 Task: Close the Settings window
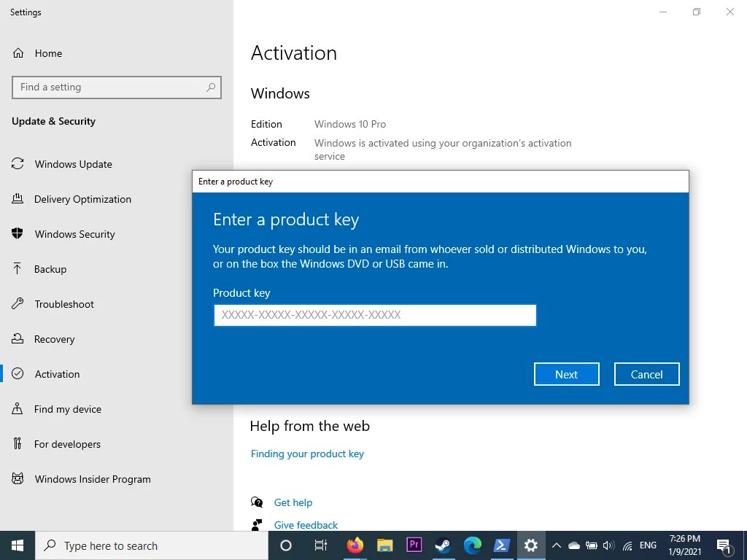pyautogui.click(x=729, y=12)
